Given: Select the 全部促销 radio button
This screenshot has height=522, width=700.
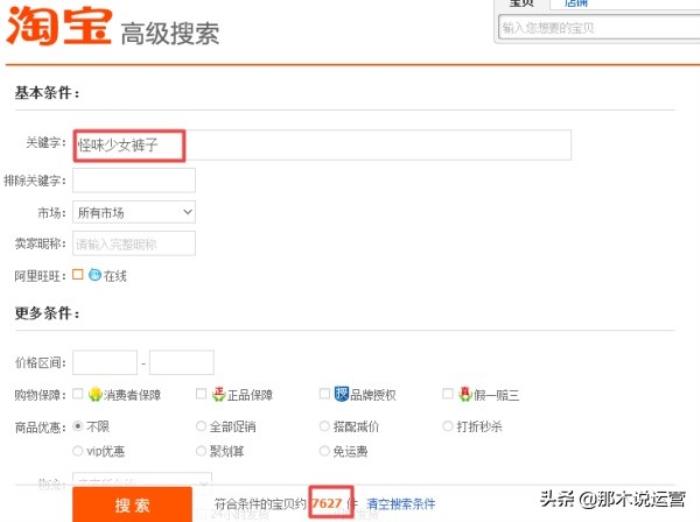Looking at the screenshot, I should click(201, 426).
